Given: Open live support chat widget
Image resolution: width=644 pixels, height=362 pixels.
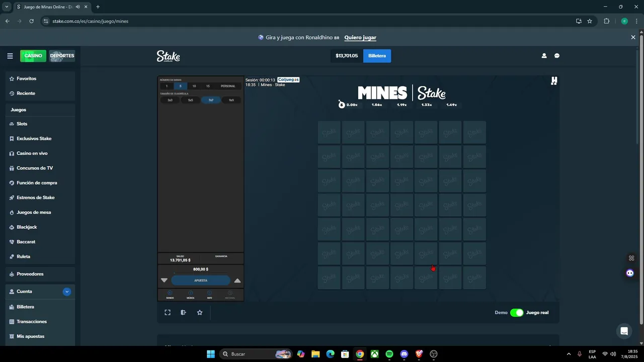Looking at the screenshot, I should (x=624, y=331).
